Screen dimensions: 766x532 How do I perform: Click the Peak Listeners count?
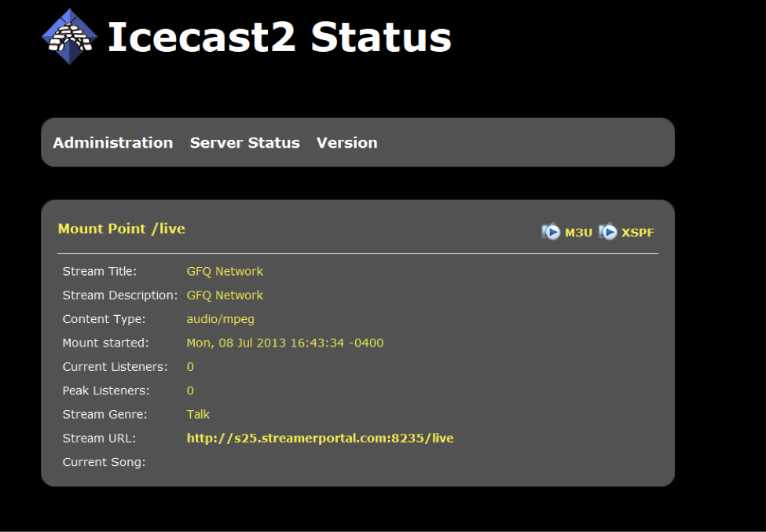190,391
